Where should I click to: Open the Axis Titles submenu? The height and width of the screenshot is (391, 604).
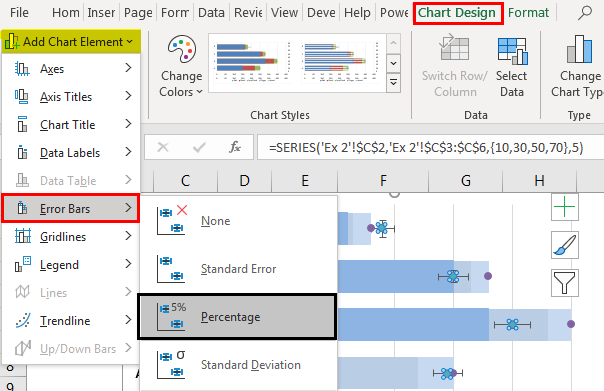pos(71,97)
